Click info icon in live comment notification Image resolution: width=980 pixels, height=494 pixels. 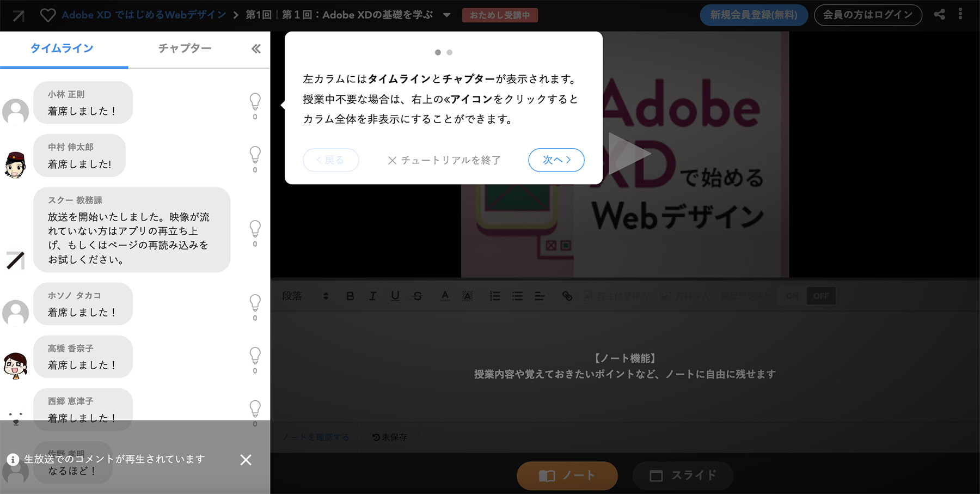tap(13, 460)
